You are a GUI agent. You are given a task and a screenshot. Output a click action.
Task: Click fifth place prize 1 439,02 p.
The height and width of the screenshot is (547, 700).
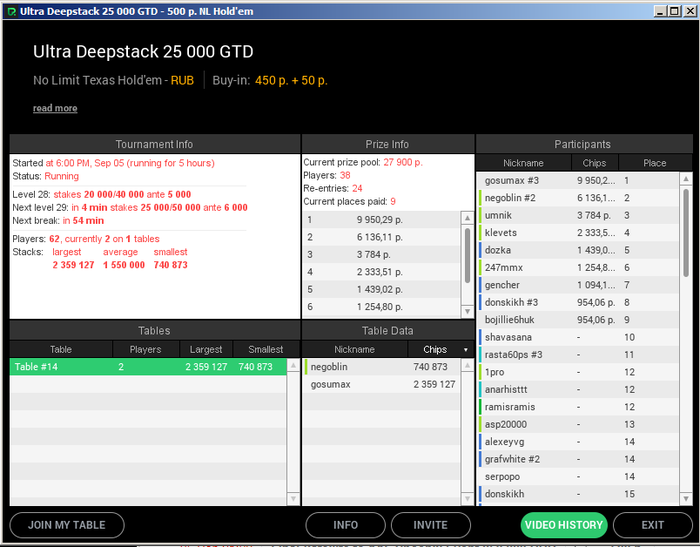[381, 289]
